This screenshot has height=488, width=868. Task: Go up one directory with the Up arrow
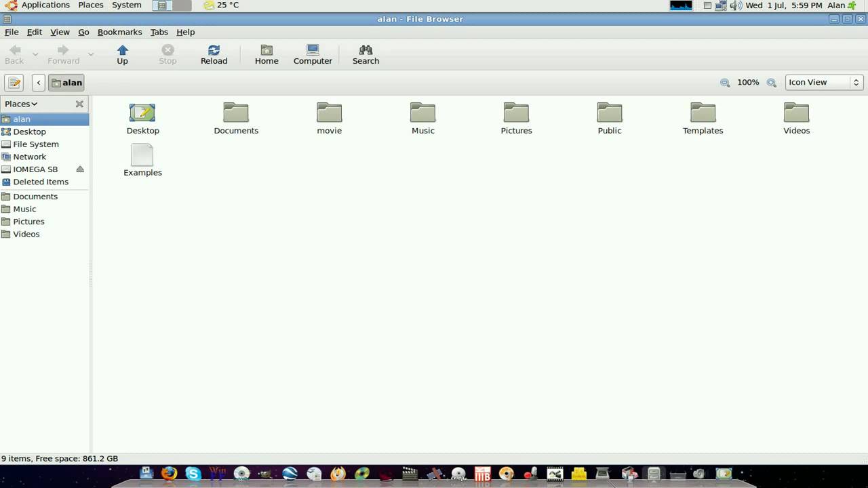122,54
